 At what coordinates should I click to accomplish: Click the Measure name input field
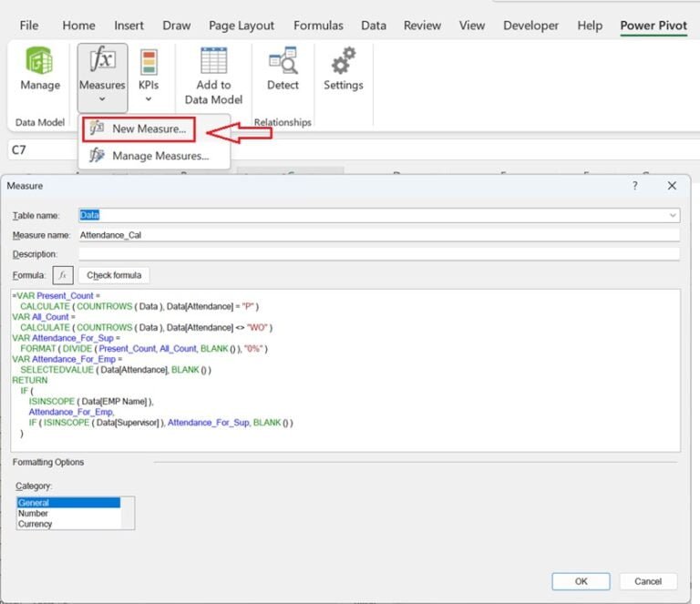[x=379, y=235]
